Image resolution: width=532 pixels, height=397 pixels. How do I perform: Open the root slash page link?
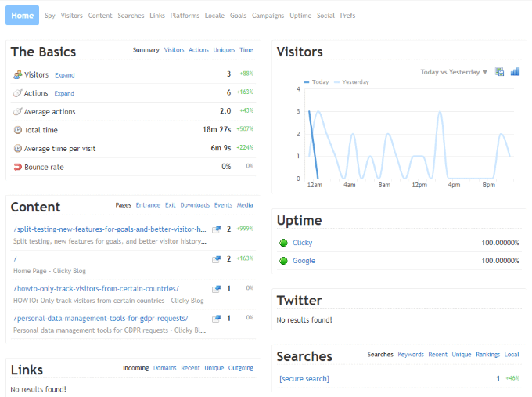pyautogui.click(x=16, y=259)
